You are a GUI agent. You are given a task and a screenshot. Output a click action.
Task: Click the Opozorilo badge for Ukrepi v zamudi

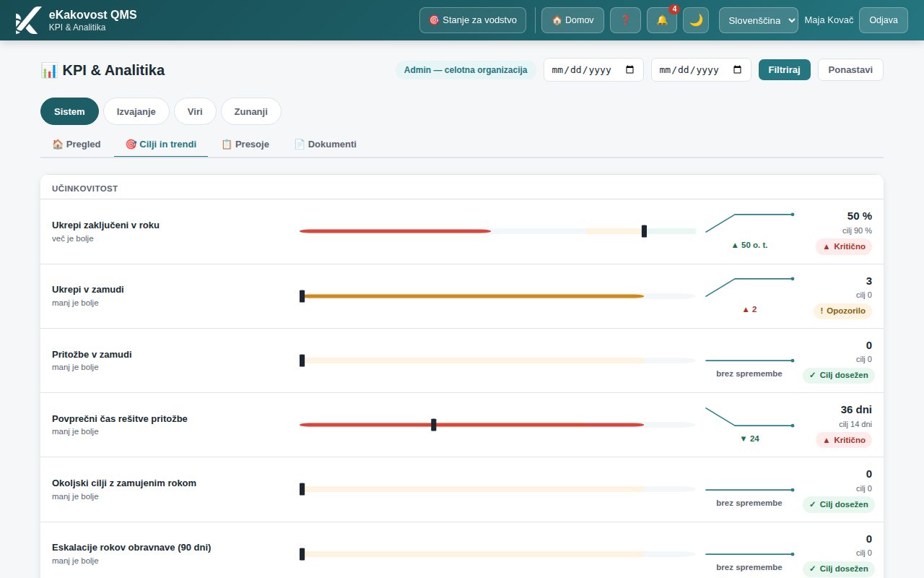(842, 311)
